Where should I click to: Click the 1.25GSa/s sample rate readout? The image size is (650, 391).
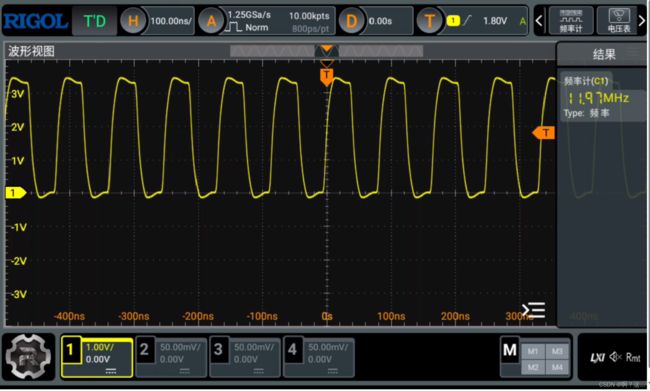click(x=249, y=15)
